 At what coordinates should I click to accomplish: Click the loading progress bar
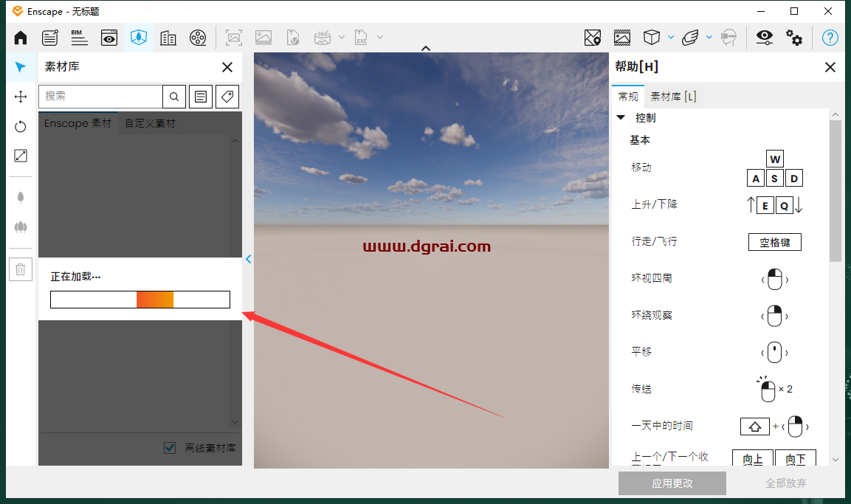[x=140, y=300]
